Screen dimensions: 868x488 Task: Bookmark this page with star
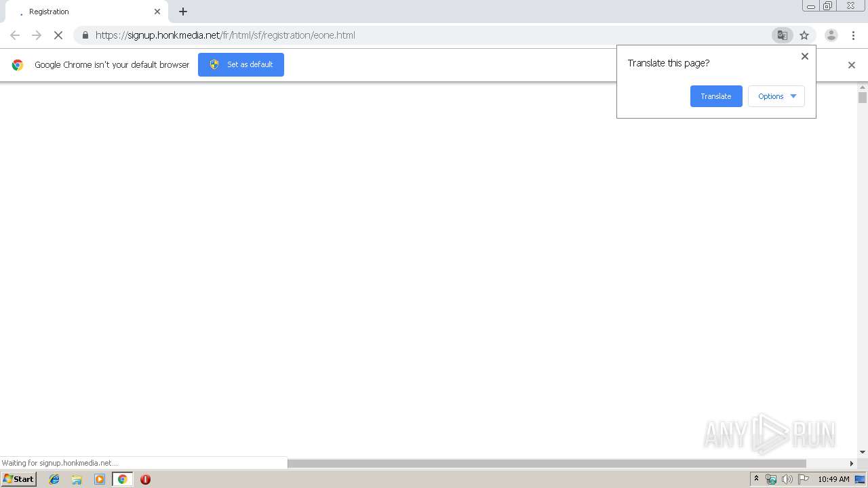point(804,35)
